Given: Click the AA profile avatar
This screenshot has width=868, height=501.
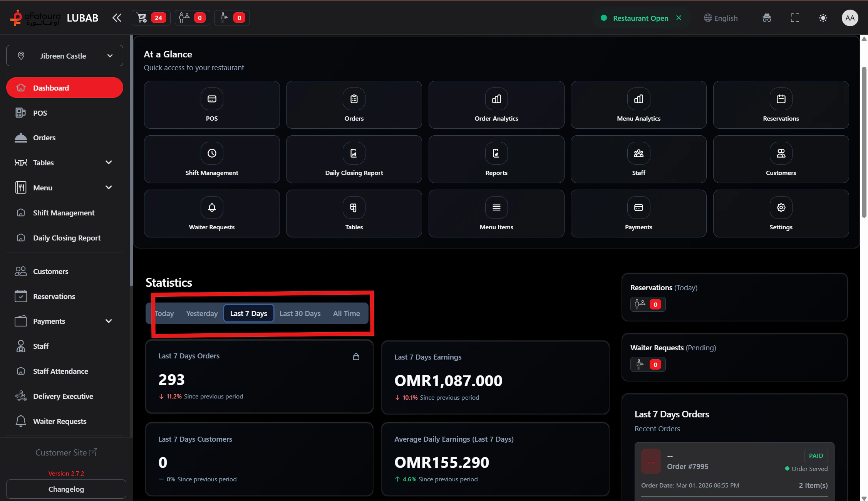Looking at the screenshot, I should 850,18.
